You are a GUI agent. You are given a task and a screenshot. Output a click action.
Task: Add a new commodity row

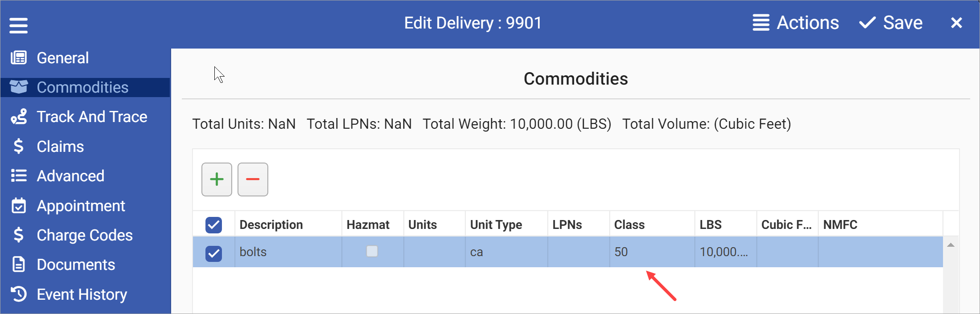(x=217, y=179)
